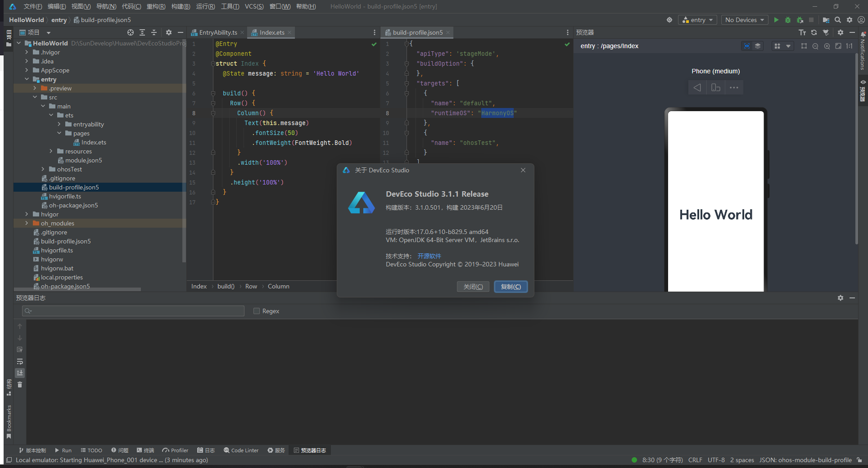Image resolution: width=868 pixels, height=468 pixels.
Task: Click line separator CRLF in status bar
Action: coord(695,460)
